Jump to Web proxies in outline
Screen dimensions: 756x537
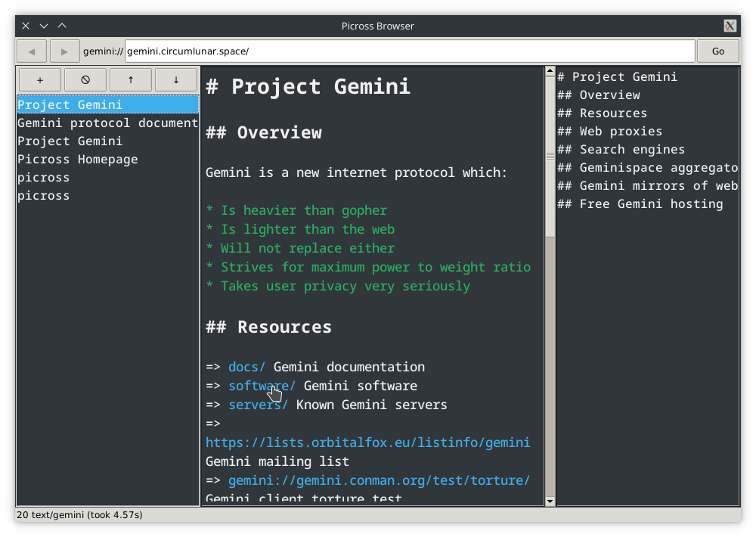tap(621, 132)
